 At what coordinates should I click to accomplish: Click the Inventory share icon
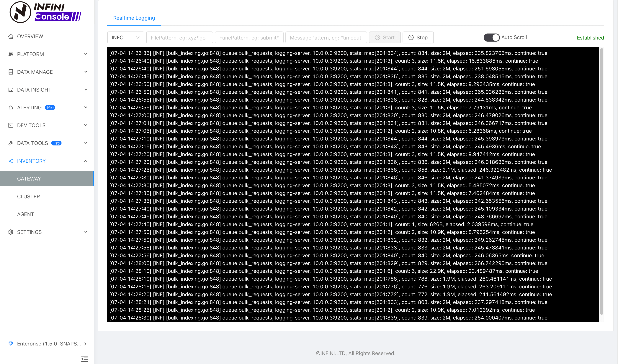click(11, 161)
